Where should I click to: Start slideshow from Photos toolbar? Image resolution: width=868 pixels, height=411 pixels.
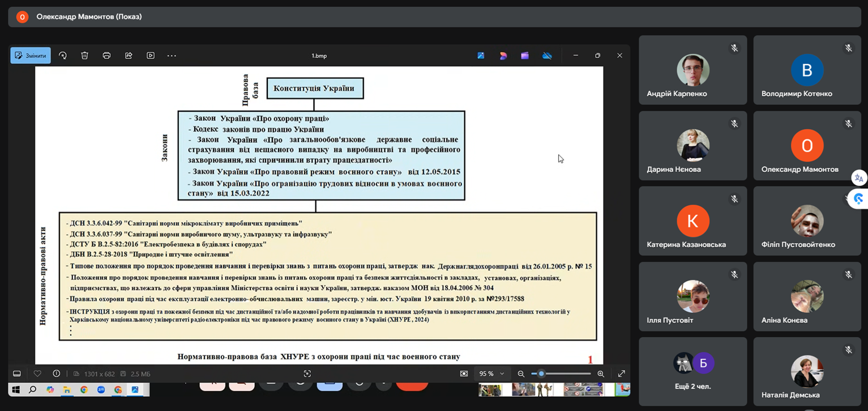coord(151,56)
